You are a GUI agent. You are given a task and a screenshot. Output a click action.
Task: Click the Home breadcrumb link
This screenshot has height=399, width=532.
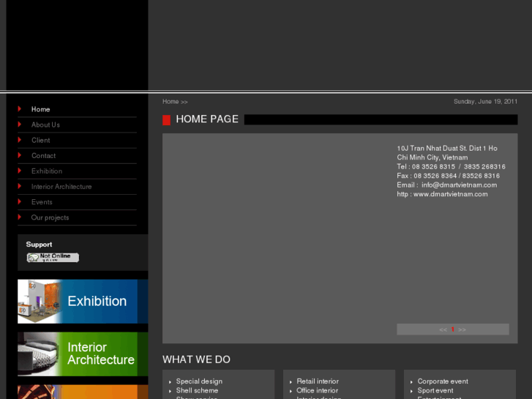(171, 102)
